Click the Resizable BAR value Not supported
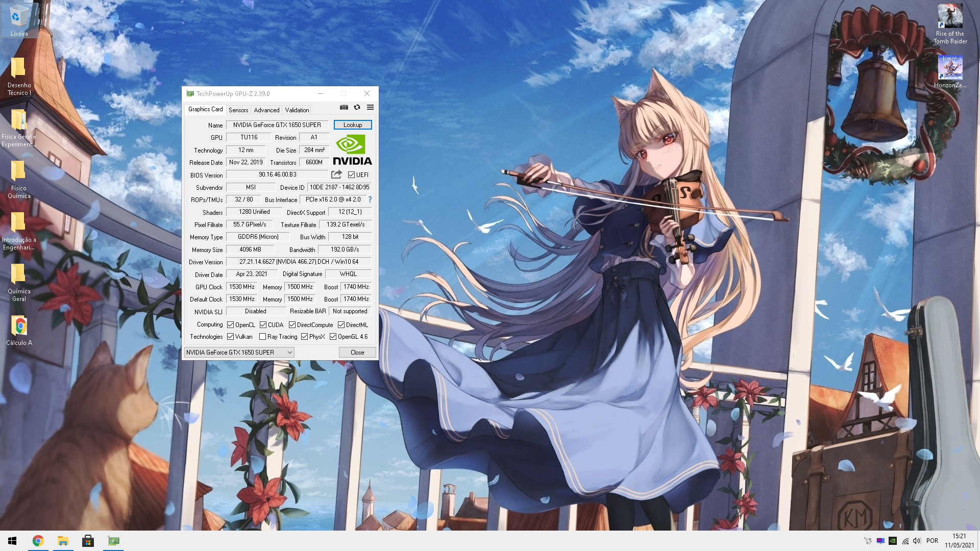The width and height of the screenshot is (980, 551). point(350,311)
